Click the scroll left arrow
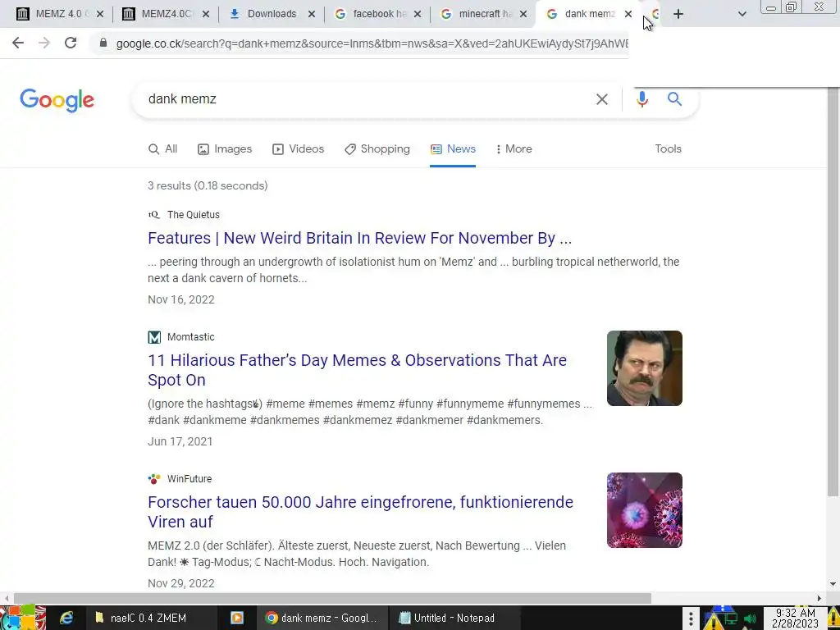Screen dimensions: 840x630 point(7,598)
